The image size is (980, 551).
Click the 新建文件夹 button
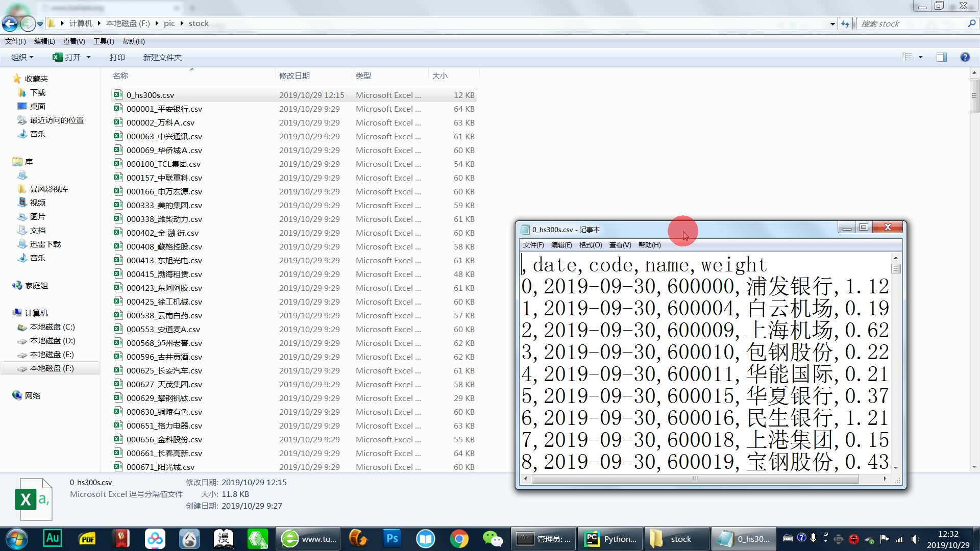pyautogui.click(x=162, y=58)
